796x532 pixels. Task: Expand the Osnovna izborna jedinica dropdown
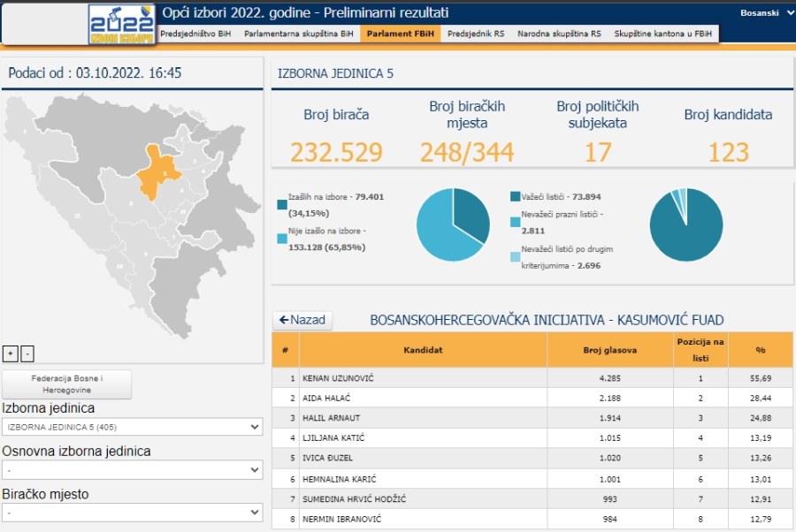[132, 470]
